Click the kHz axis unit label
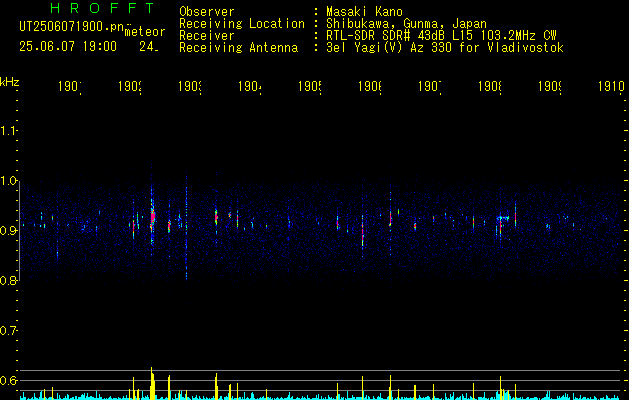The image size is (629, 400). (x=9, y=81)
